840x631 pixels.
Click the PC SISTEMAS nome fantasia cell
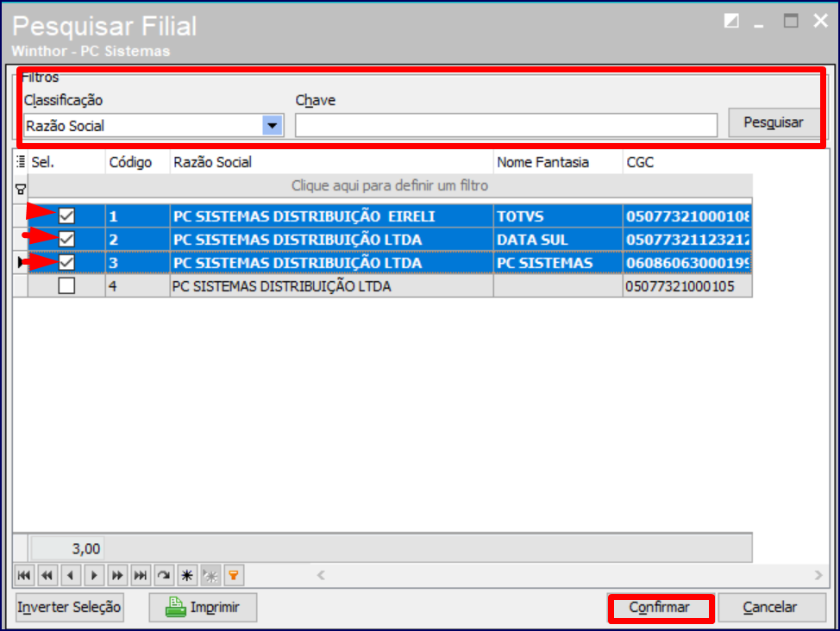coord(558,262)
